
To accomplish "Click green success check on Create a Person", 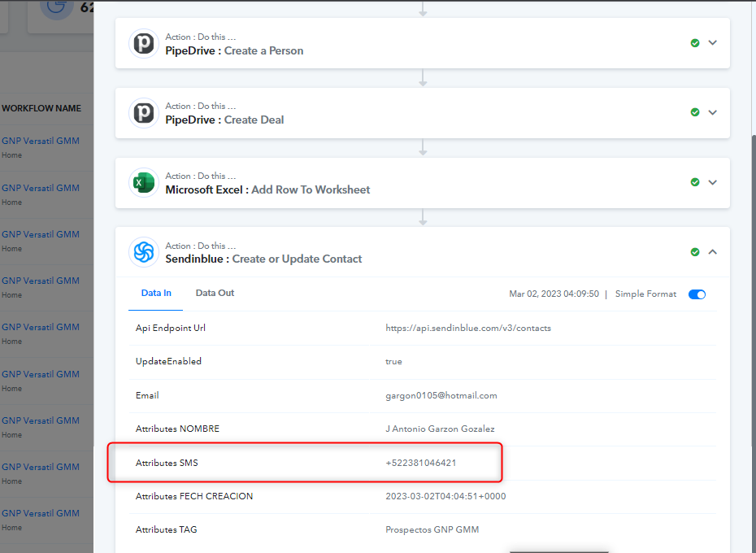I will point(695,43).
